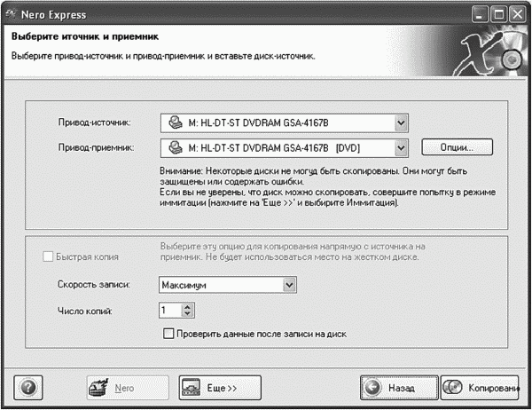Viewport: 532px width, 410px height.
Task: Go back with the Назад button
Action: click(399, 387)
